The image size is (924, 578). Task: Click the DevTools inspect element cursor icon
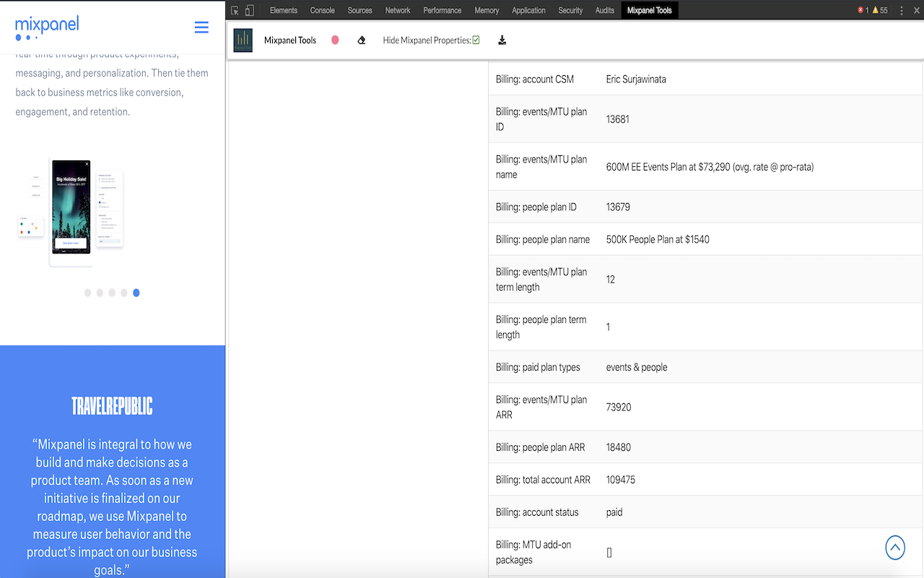[x=235, y=10]
